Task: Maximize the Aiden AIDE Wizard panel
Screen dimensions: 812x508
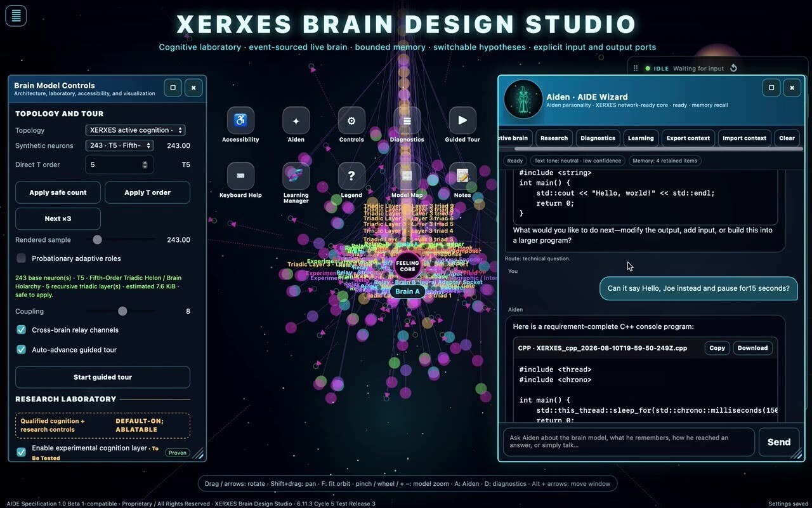Action: (771, 88)
